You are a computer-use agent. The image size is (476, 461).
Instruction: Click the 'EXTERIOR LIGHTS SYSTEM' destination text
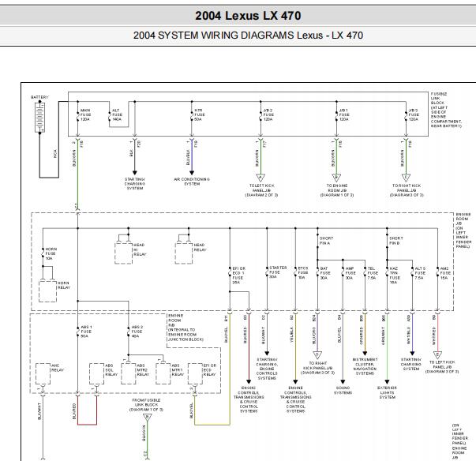(387, 392)
